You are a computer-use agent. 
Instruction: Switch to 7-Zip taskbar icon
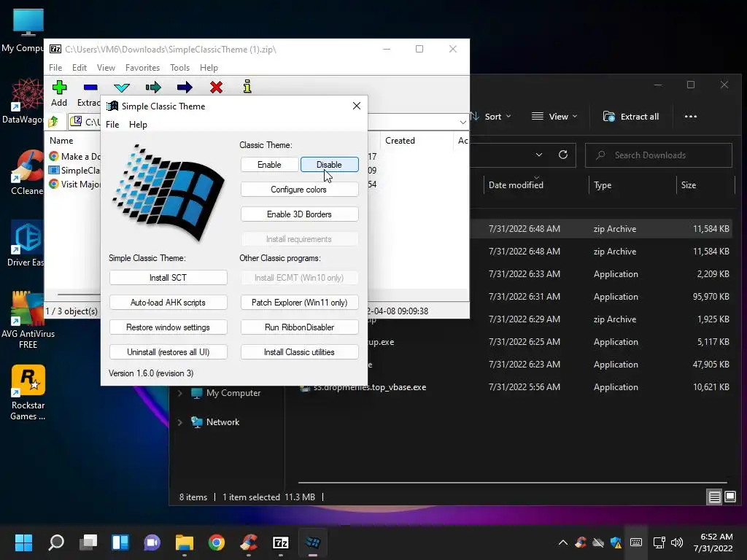coord(281,542)
